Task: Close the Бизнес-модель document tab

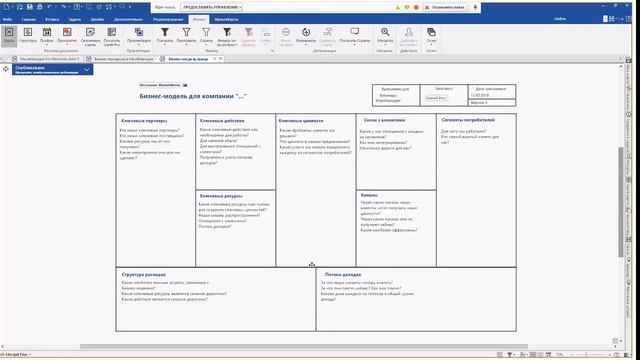Action: (221, 59)
